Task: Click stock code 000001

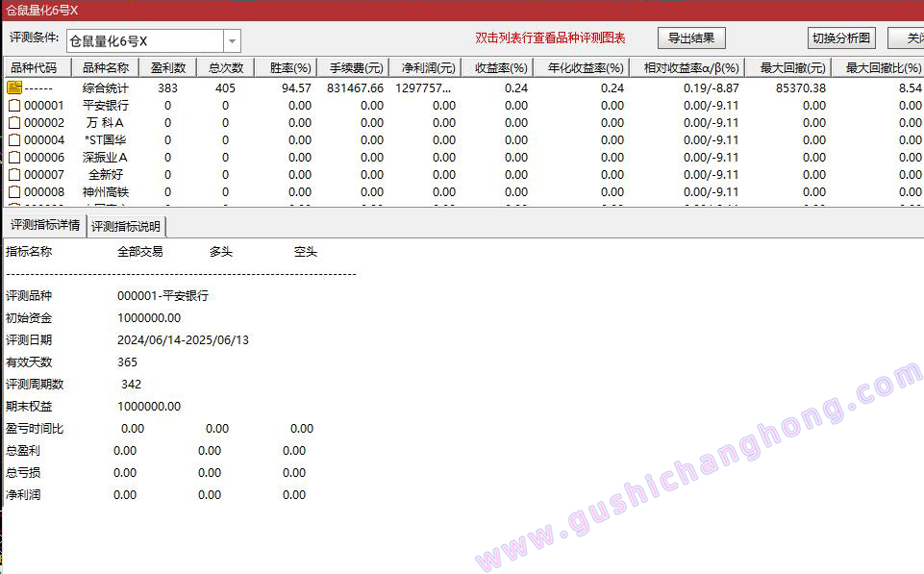Action: [x=44, y=106]
